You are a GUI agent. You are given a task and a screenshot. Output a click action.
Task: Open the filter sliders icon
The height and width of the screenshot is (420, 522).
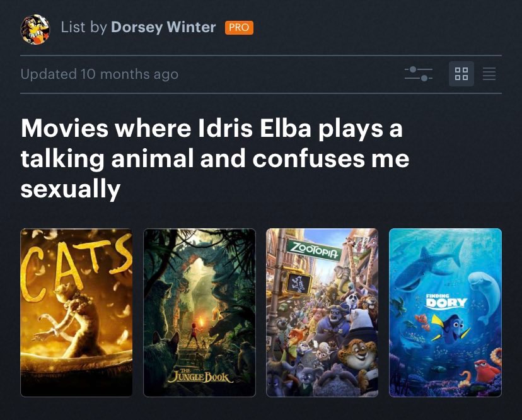(x=419, y=74)
